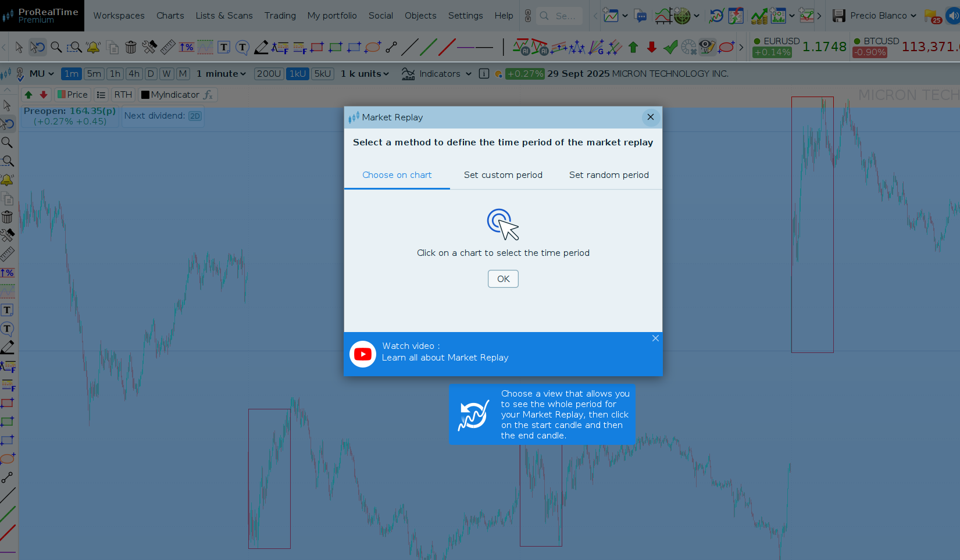Click the YouTube play icon in dialog
The height and width of the screenshot is (560, 960).
[x=363, y=354]
